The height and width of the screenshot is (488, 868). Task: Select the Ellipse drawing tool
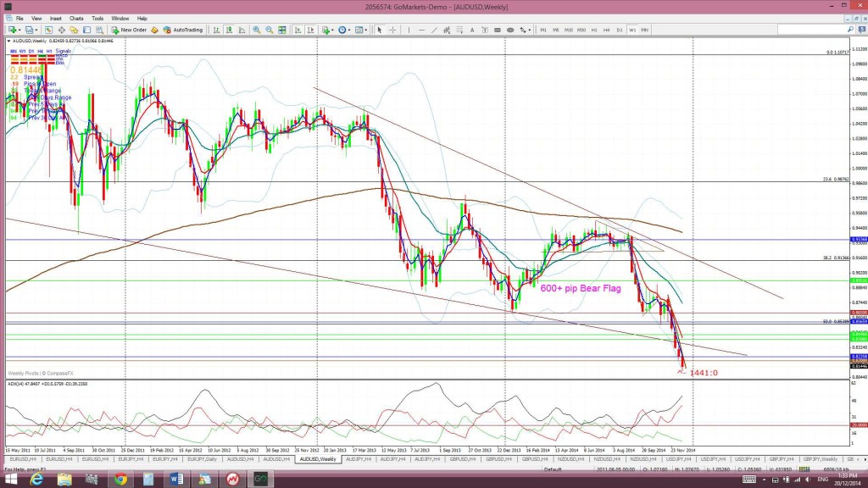coord(510,30)
